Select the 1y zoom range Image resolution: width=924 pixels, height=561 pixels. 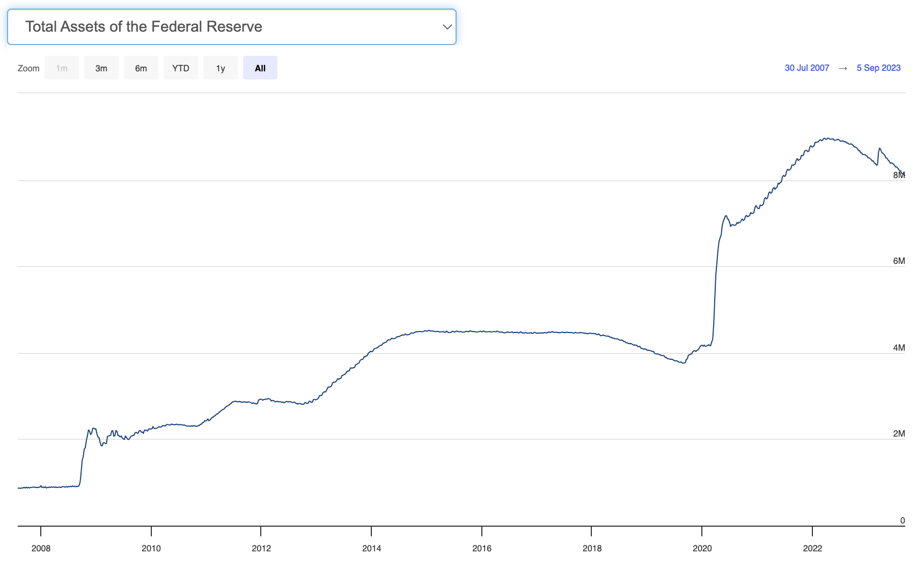[x=221, y=68]
